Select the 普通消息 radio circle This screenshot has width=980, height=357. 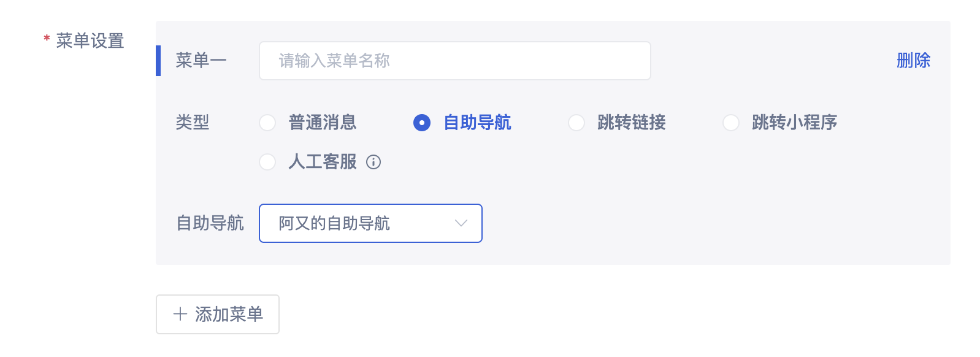click(x=267, y=123)
